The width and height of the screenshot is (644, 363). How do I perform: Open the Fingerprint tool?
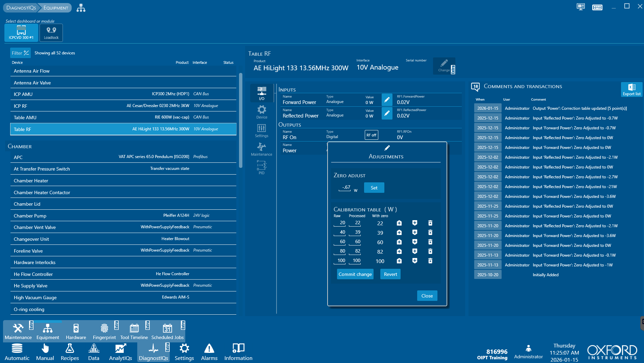[104, 331]
